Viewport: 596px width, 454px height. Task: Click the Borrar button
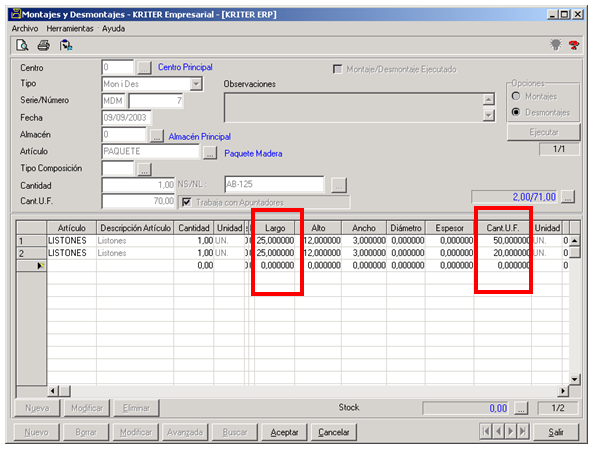tap(86, 432)
